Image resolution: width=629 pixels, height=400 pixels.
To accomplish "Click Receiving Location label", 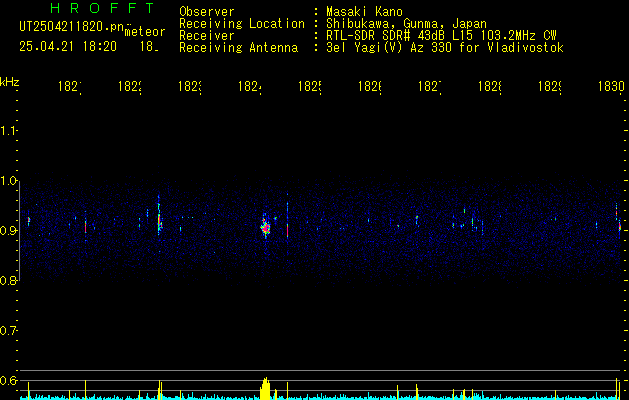I will coord(242,24).
